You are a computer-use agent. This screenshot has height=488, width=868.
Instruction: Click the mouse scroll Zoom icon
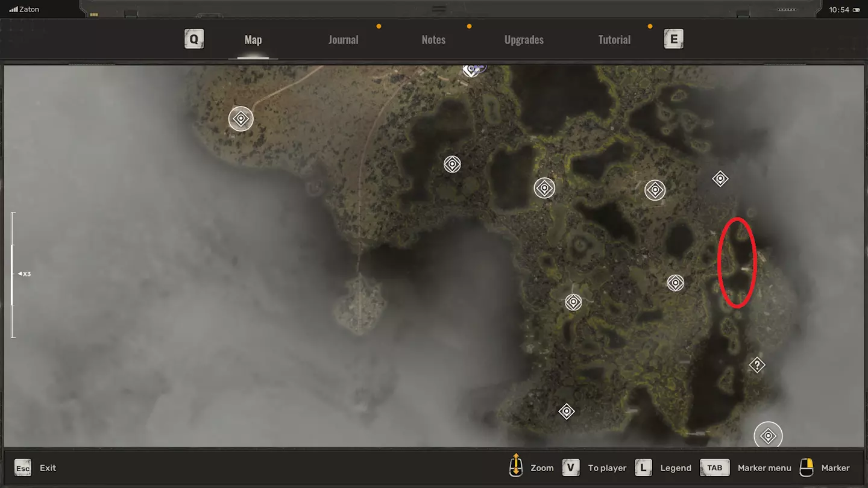point(516,466)
